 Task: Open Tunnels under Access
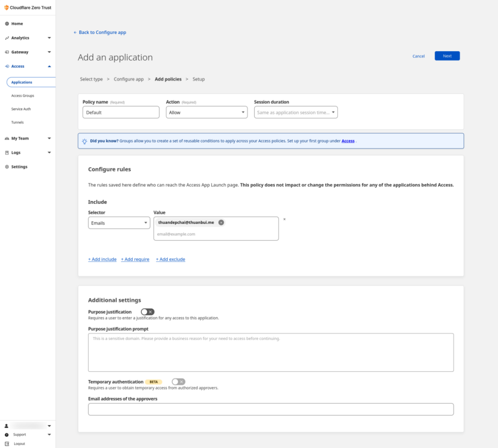click(x=18, y=122)
